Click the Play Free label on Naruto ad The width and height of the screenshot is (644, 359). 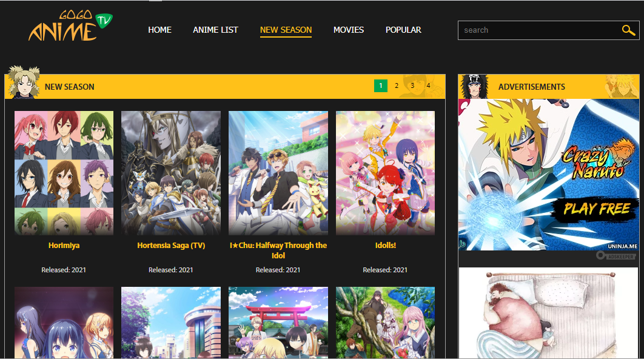tap(596, 209)
